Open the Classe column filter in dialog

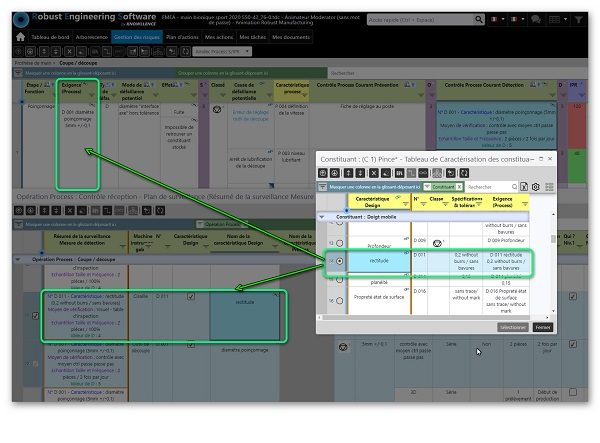click(445, 205)
